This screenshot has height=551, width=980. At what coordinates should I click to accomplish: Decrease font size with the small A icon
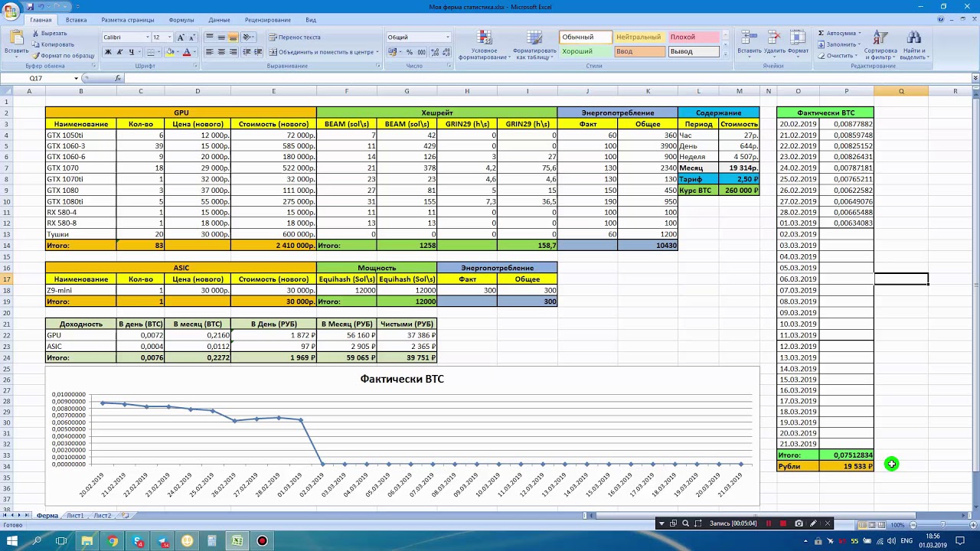click(191, 37)
